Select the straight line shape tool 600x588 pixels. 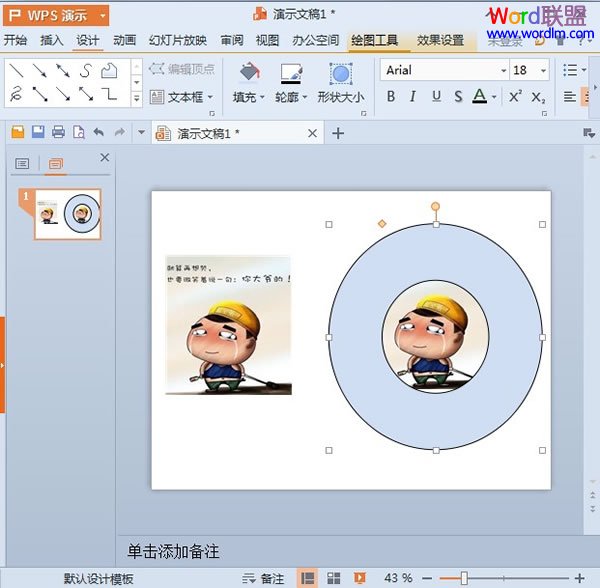pyautogui.click(x=16, y=71)
